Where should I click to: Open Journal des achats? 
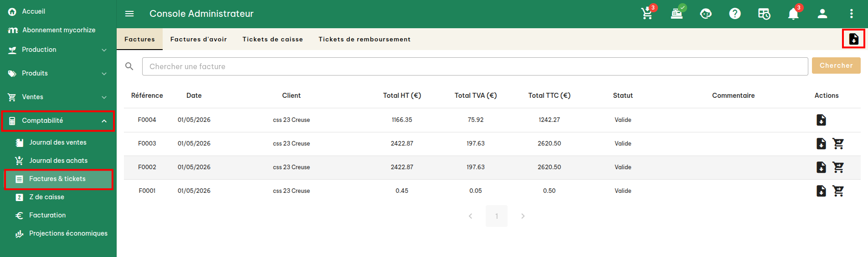click(x=58, y=161)
